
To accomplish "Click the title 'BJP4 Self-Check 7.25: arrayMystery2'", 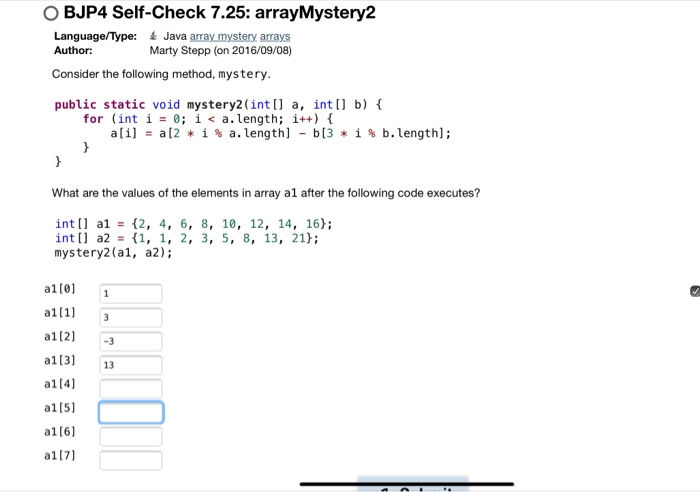I will click(220, 13).
